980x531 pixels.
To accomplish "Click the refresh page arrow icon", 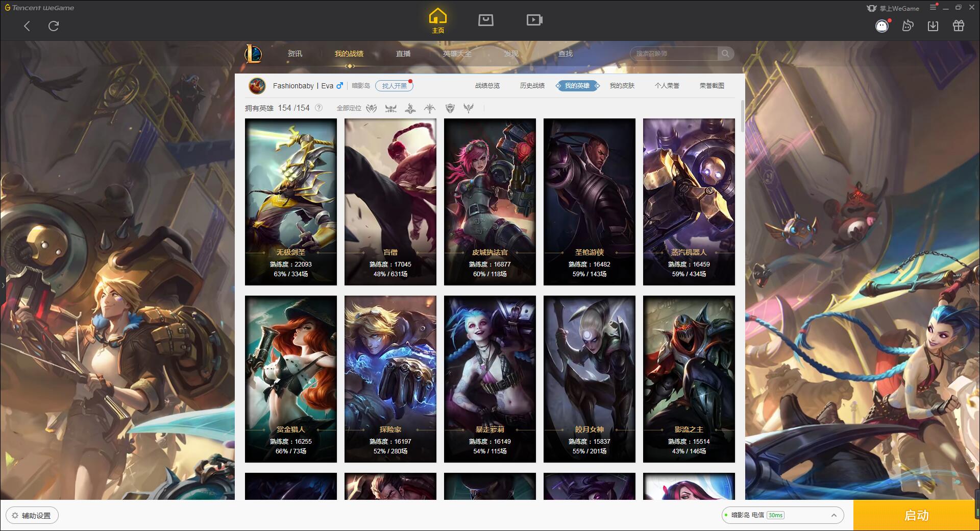I will [x=54, y=26].
